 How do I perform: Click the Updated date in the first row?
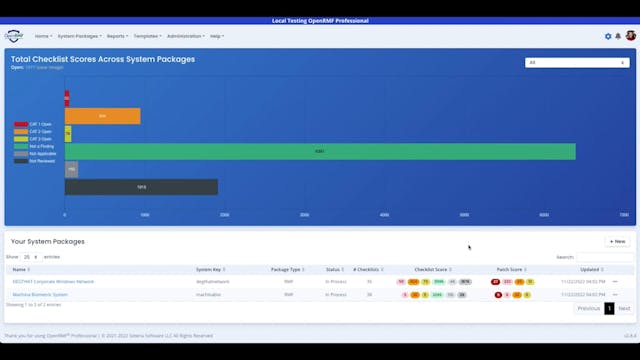583,282
